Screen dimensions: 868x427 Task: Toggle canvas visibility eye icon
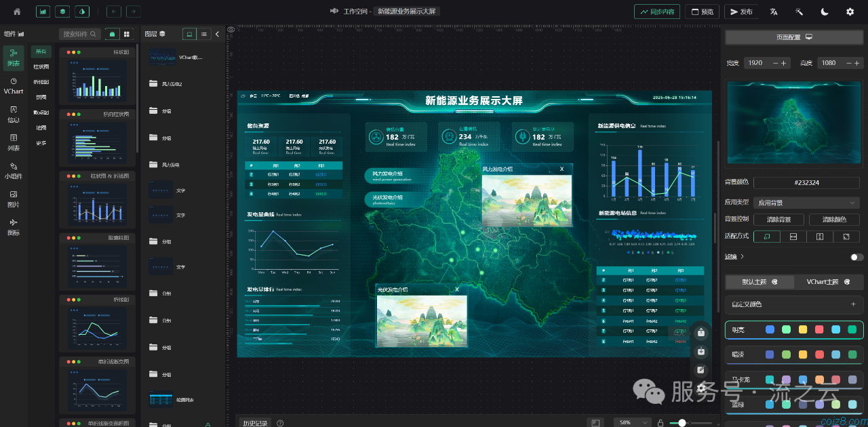point(231,30)
